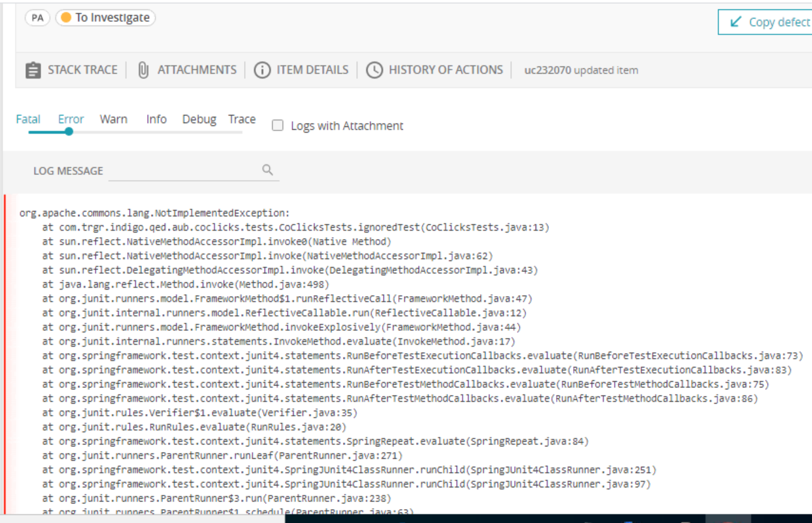Click the log level slider handle
This screenshot has width=812, height=523.
point(69,132)
